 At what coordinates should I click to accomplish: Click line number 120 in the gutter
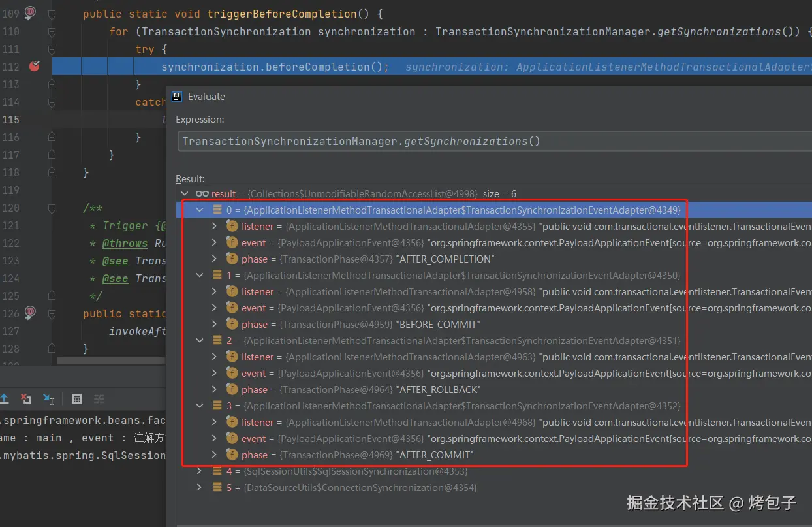[11, 208]
